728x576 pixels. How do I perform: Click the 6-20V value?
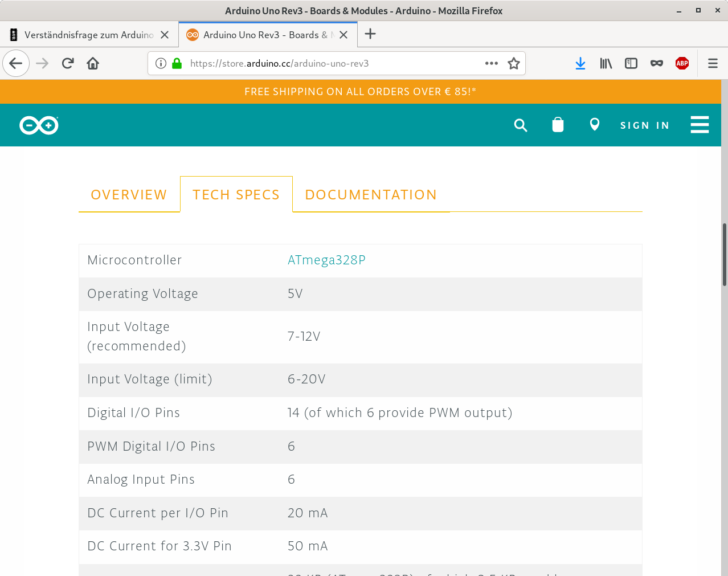pos(306,379)
